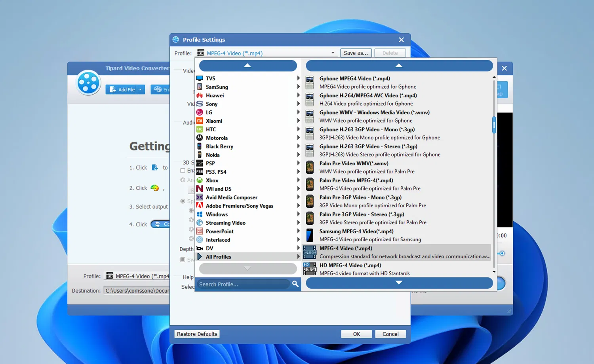
Task: Click the Save as... button
Action: (x=356, y=53)
